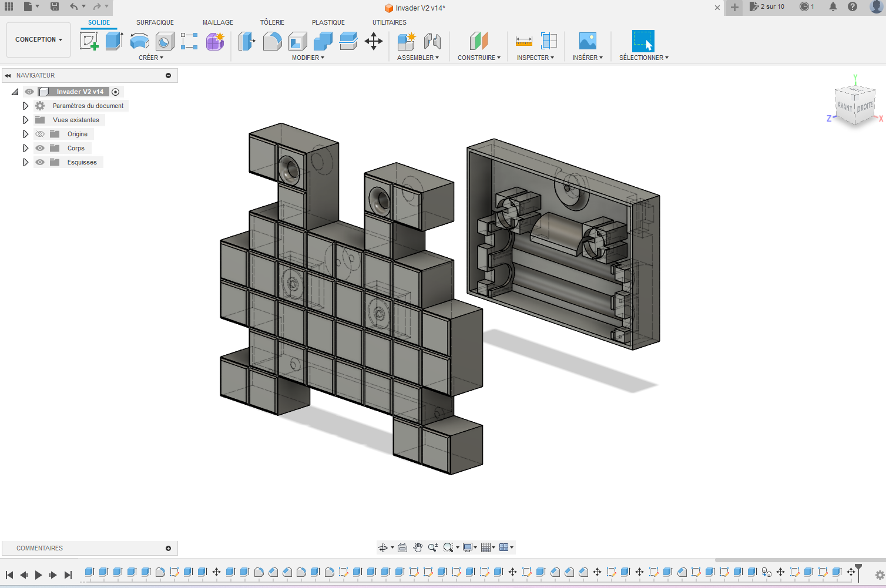Open the notifications bell
Image resolution: width=886 pixels, height=588 pixels.
coord(833,6)
